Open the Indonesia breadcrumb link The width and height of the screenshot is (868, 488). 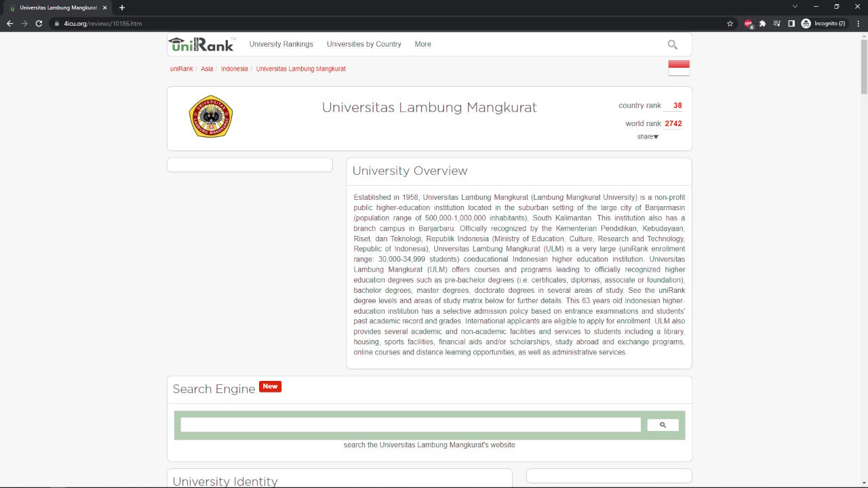[x=235, y=69]
